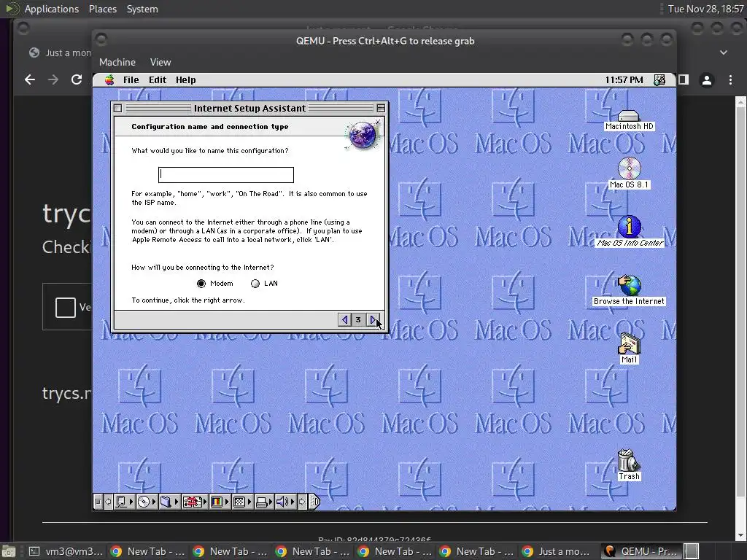Open the QEMU Machine menu
This screenshot has width=747, height=560.
tap(117, 62)
